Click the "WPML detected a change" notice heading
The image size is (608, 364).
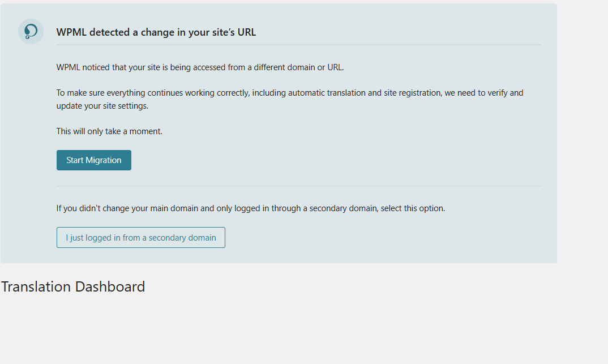tap(156, 32)
